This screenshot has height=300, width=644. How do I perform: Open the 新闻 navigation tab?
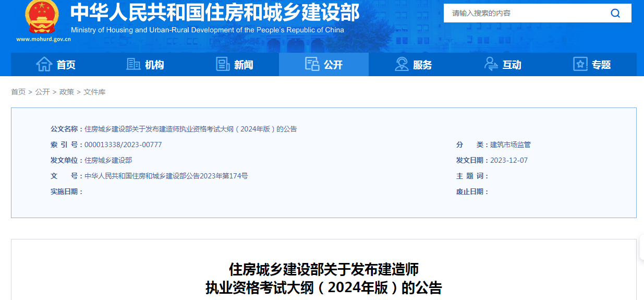234,64
